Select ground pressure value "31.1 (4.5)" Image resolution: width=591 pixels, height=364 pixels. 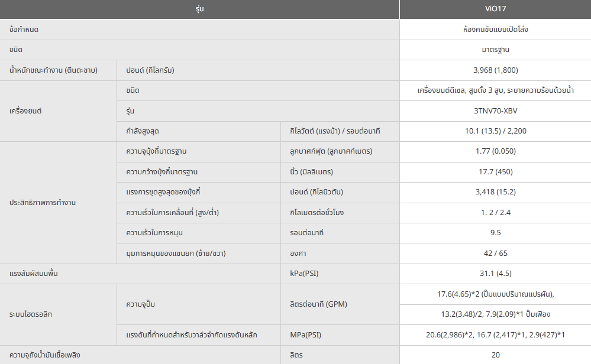[495, 274]
